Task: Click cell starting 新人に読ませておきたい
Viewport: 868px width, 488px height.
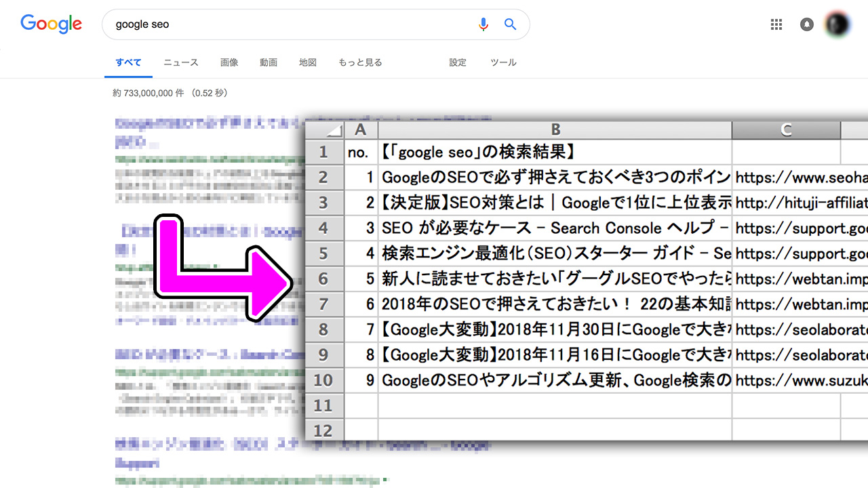Action: (x=555, y=279)
